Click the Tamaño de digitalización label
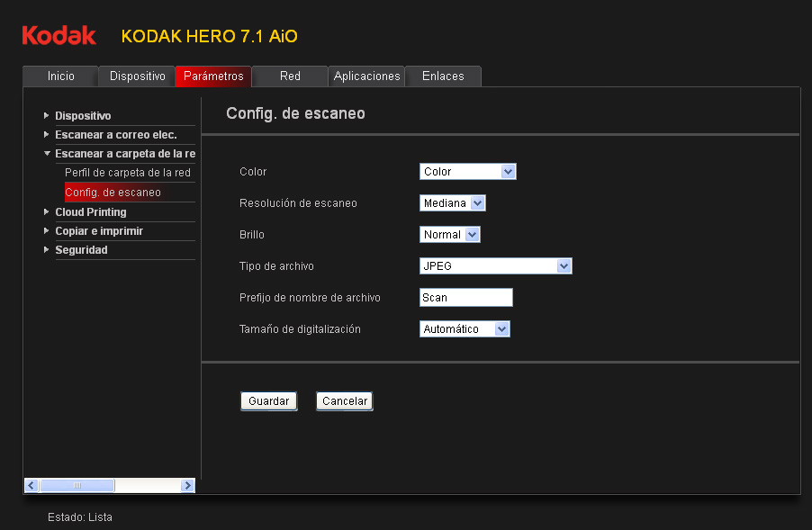Viewport: 812px width, 530px height. click(300, 329)
